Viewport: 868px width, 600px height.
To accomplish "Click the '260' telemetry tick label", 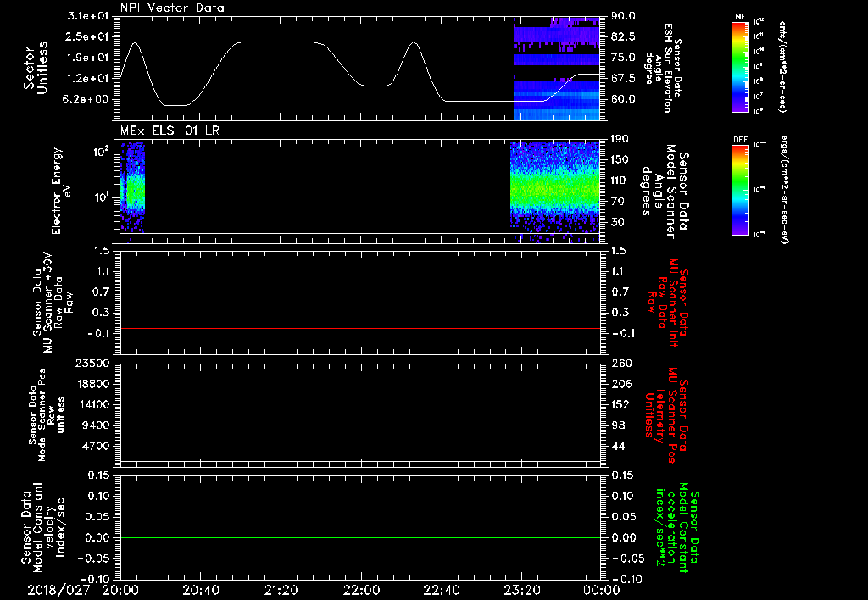I will [x=621, y=363].
